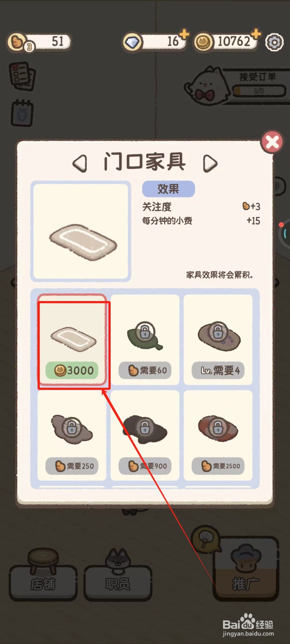Select locked leaf mat requiring 60
290x644 pixels.
point(145,340)
